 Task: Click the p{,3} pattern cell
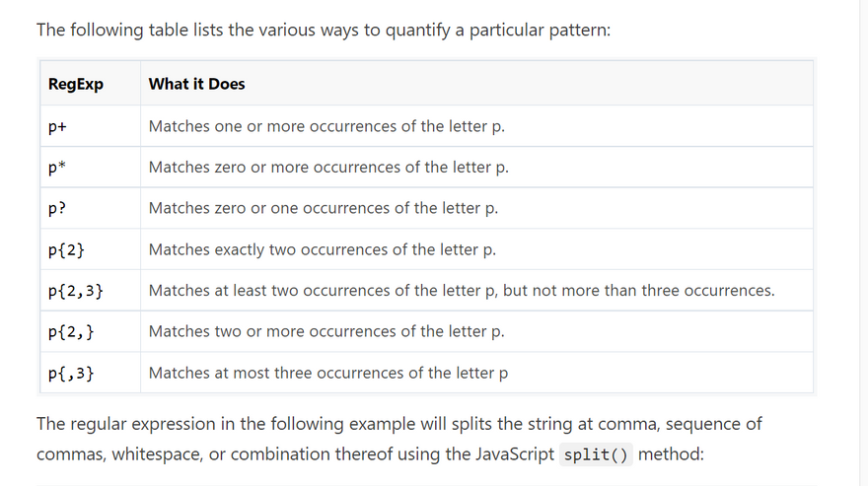tap(71, 374)
